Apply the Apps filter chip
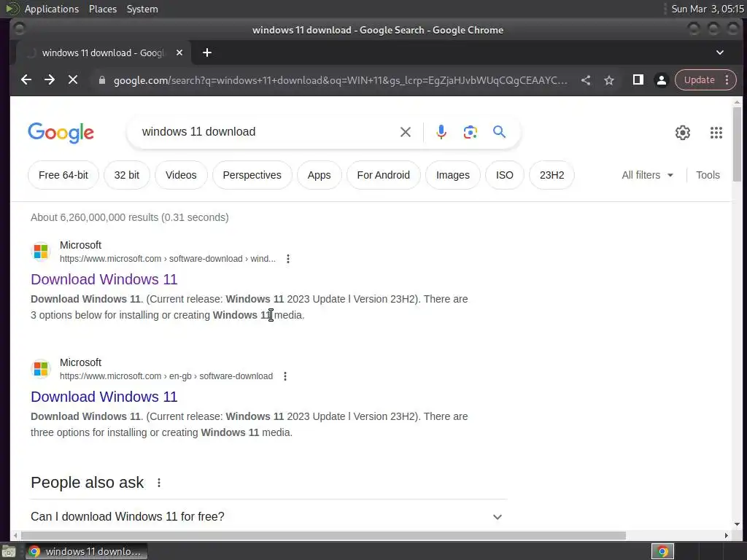 pyautogui.click(x=320, y=175)
